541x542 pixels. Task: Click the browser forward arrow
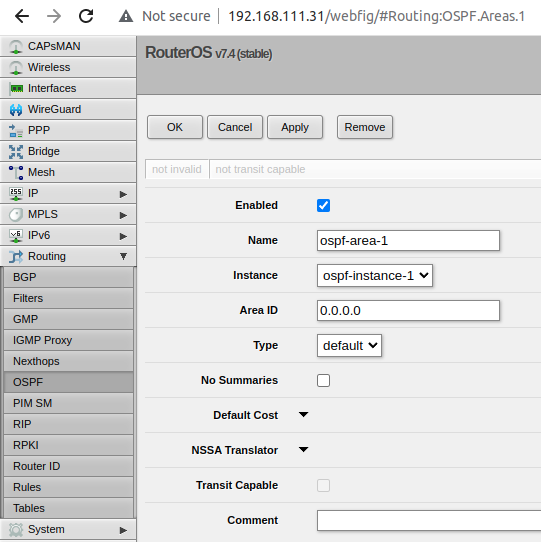pyautogui.click(x=54, y=16)
